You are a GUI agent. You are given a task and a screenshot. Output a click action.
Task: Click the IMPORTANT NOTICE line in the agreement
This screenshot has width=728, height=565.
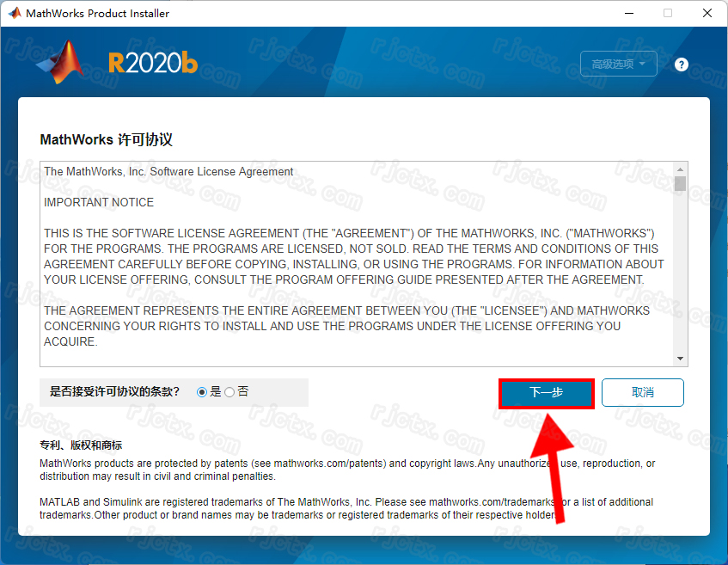(99, 202)
